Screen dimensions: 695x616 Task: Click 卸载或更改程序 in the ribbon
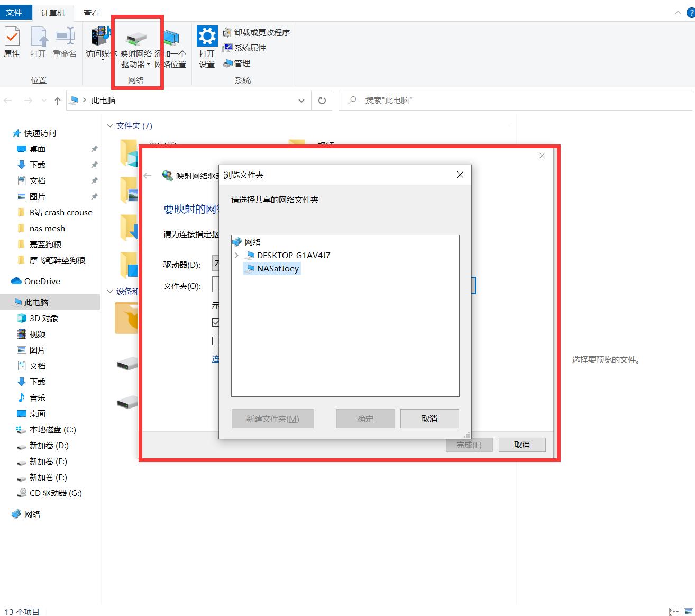tap(257, 32)
